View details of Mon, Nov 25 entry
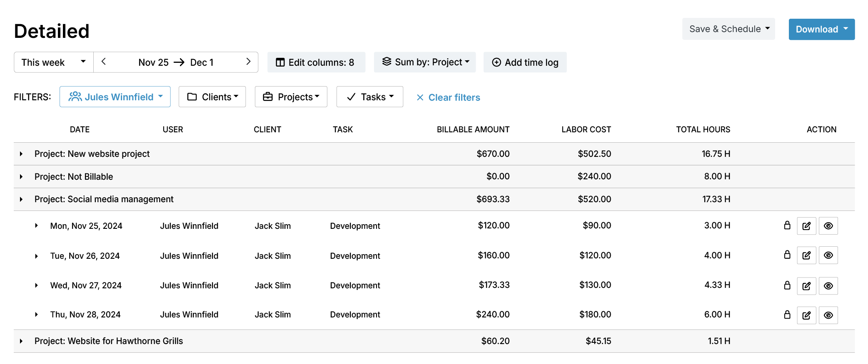The height and width of the screenshot is (364, 868). click(828, 226)
